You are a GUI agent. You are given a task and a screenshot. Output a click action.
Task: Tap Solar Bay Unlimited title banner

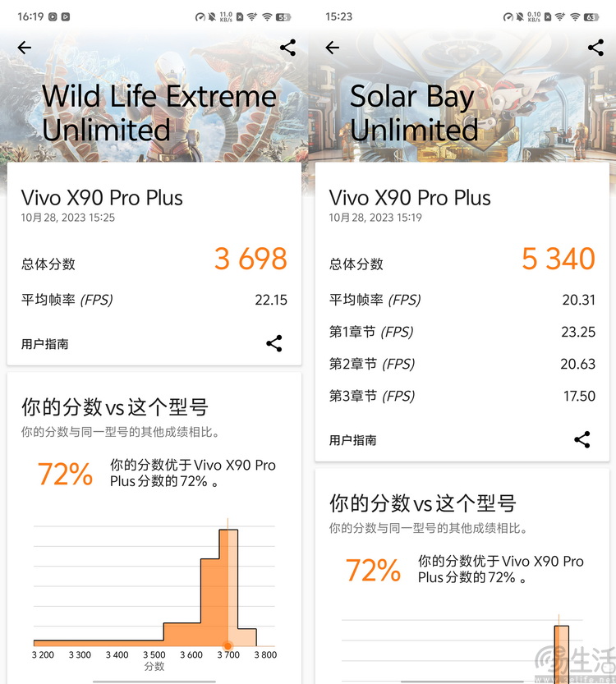[414, 113]
